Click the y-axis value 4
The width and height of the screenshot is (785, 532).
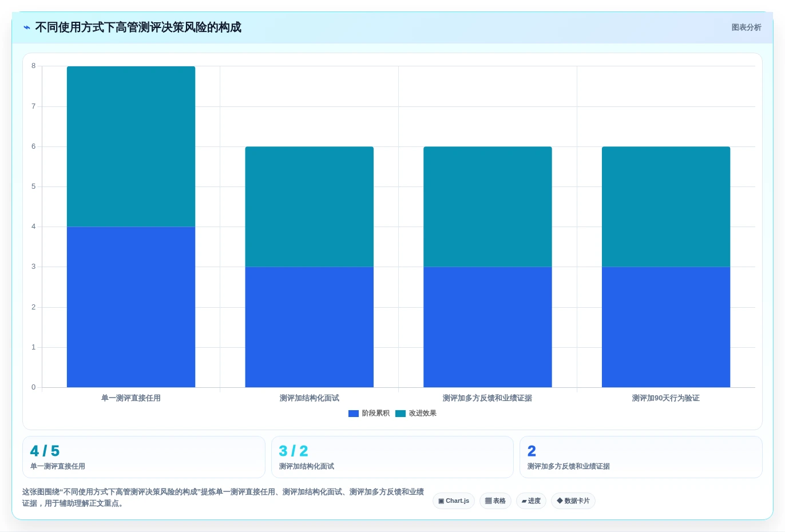pyautogui.click(x=34, y=227)
